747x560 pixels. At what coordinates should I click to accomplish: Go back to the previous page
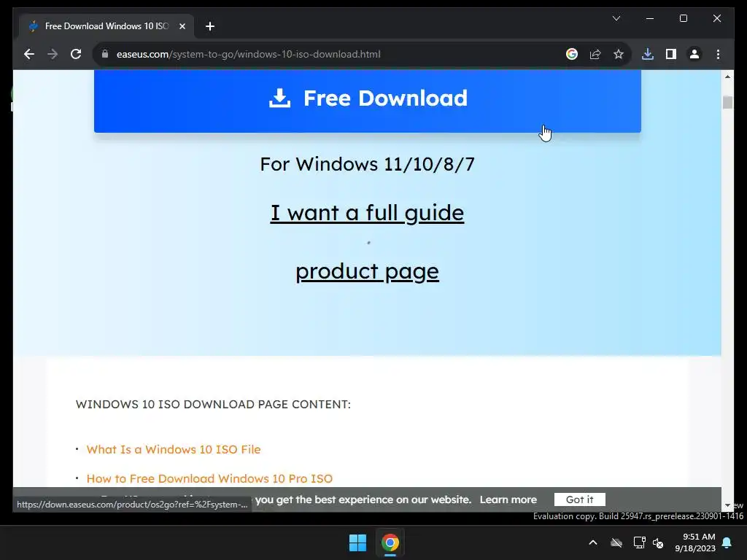pyautogui.click(x=29, y=54)
